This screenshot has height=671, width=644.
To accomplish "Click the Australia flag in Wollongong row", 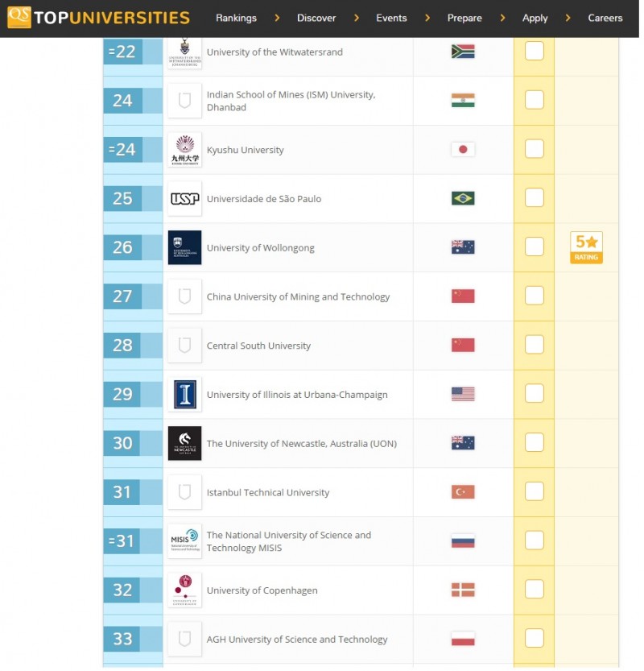I will click(x=463, y=247).
